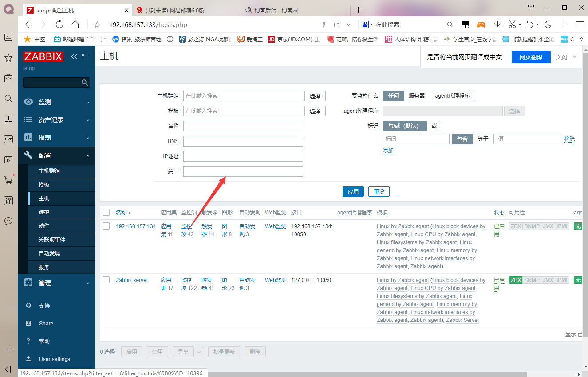Go to browser home page icon
This screenshot has height=377, width=588.
point(75,24)
